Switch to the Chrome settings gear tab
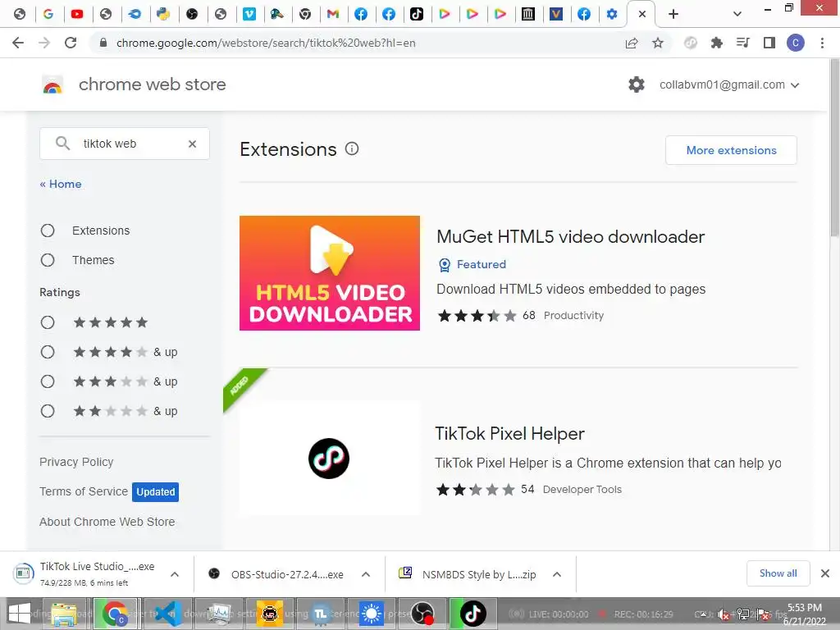The width and height of the screenshot is (840, 630). pos(612,15)
